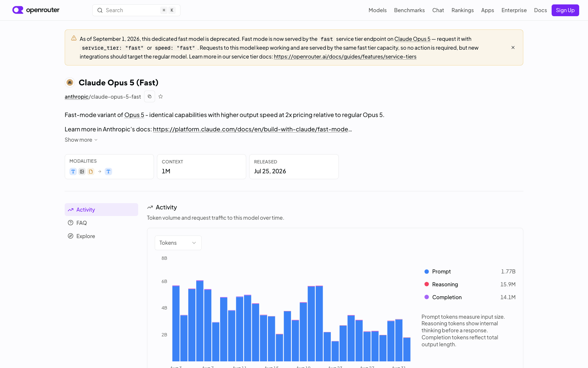
Task: Click the file input modality icon
Action: pyautogui.click(x=91, y=171)
